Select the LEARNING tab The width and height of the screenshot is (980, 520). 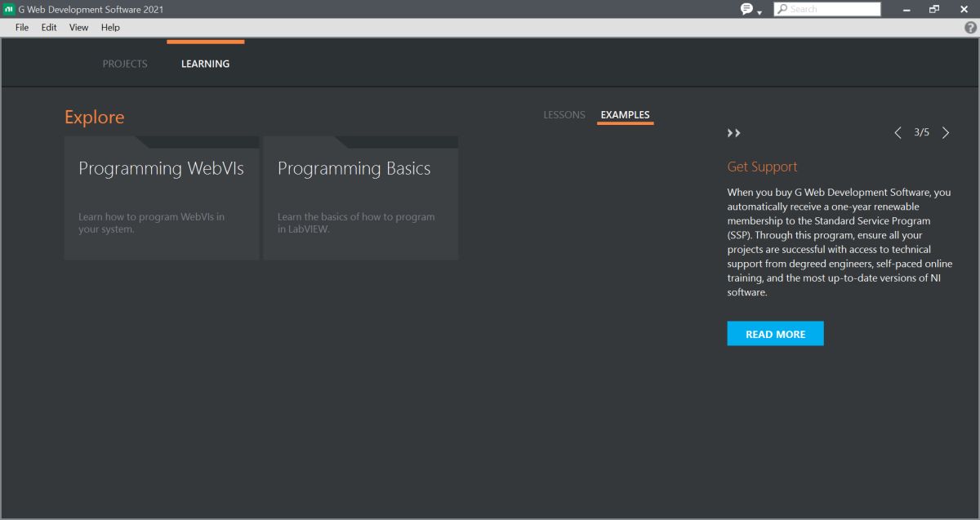coord(205,64)
